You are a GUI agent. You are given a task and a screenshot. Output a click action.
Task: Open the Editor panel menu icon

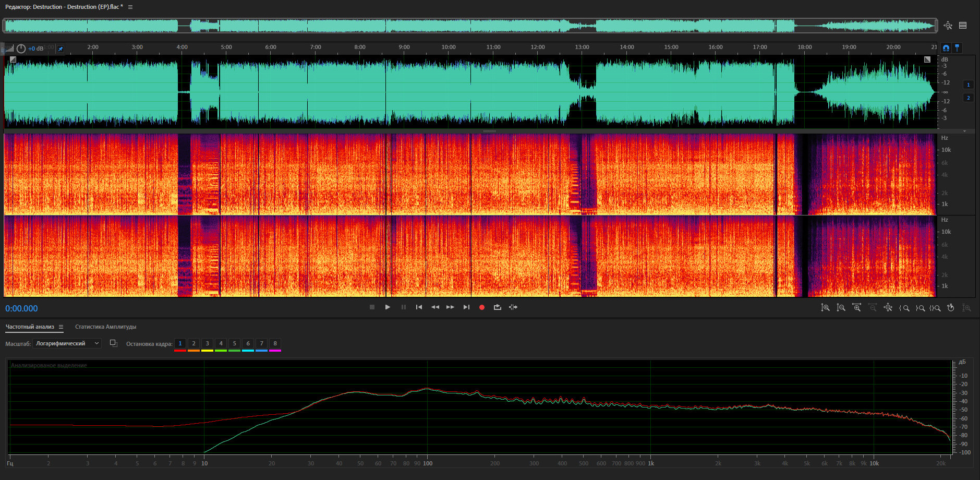[x=130, y=7]
